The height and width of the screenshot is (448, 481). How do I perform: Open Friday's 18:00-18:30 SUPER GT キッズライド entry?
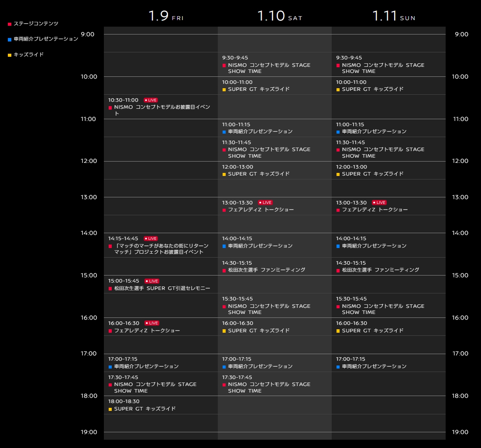click(x=144, y=409)
